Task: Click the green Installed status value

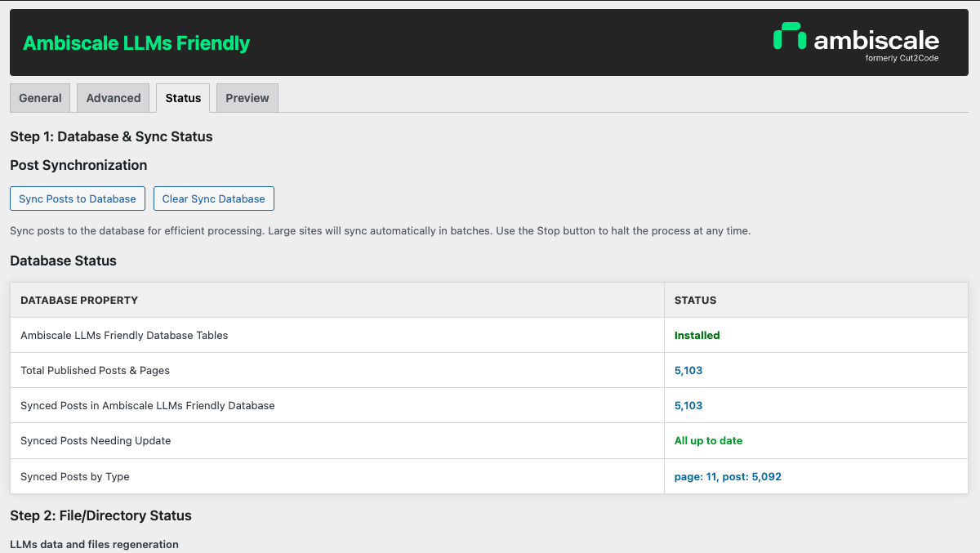Action: pos(697,335)
